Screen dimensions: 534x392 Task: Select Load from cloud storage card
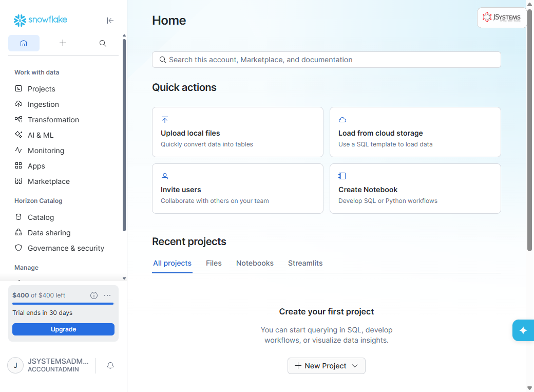point(415,132)
